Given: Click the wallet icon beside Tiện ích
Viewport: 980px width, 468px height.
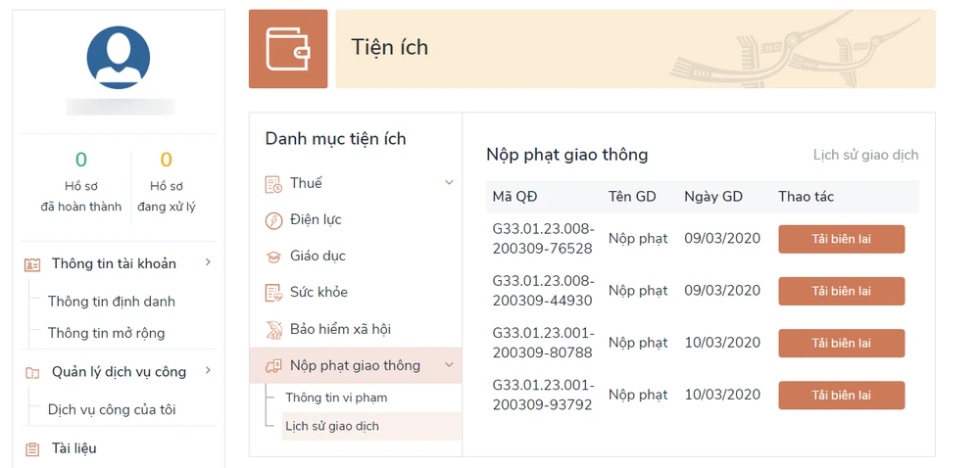Looking at the screenshot, I should (x=287, y=49).
